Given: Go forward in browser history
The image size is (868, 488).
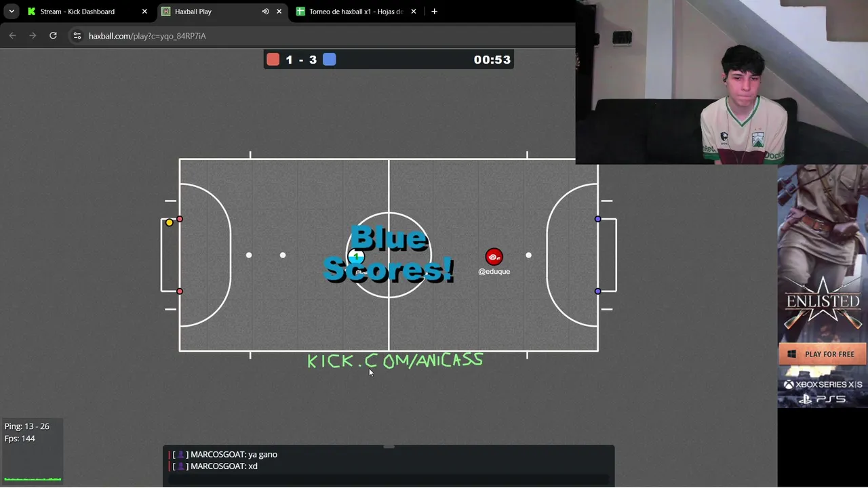Looking at the screenshot, I should click(33, 35).
